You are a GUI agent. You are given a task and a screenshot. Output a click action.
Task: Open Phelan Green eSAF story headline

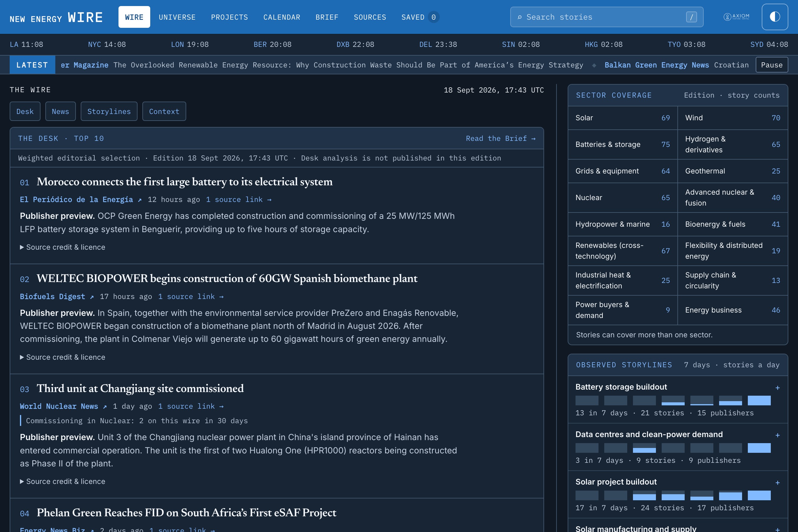point(186,513)
